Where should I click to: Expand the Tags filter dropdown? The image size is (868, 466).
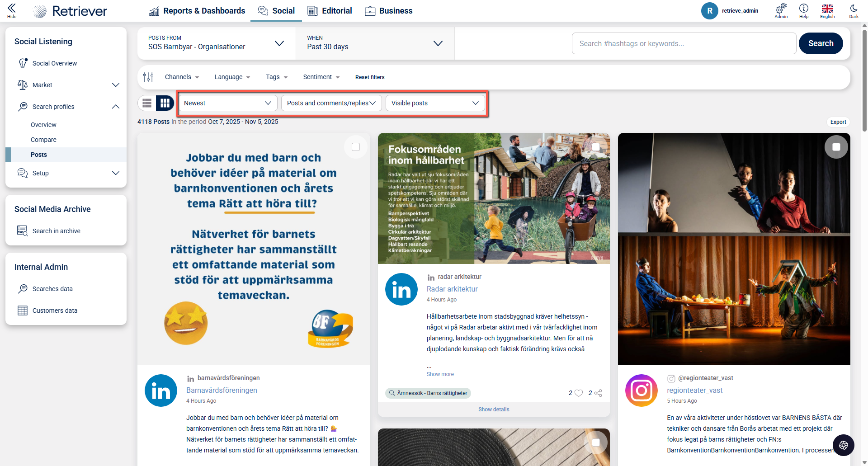pyautogui.click(x=277, y=77)
